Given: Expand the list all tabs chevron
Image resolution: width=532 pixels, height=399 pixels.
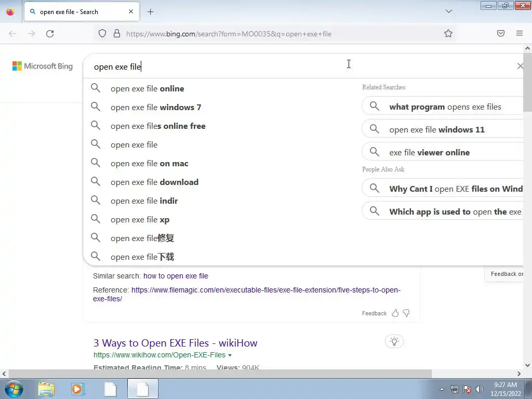Looking at the screenshot, I should point(448,11).
